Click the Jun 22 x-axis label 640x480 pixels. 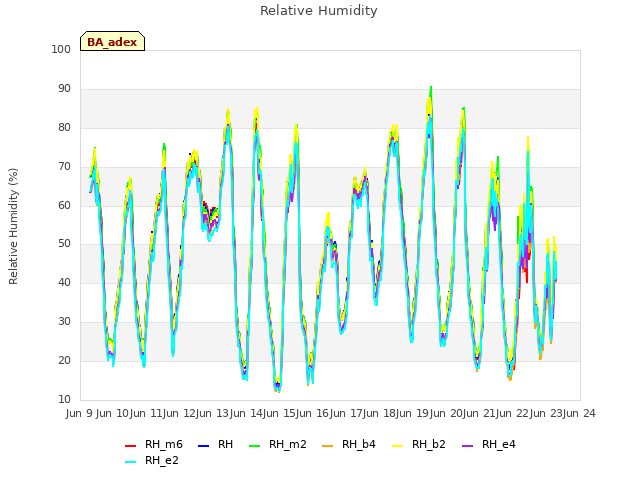(510, 413)
